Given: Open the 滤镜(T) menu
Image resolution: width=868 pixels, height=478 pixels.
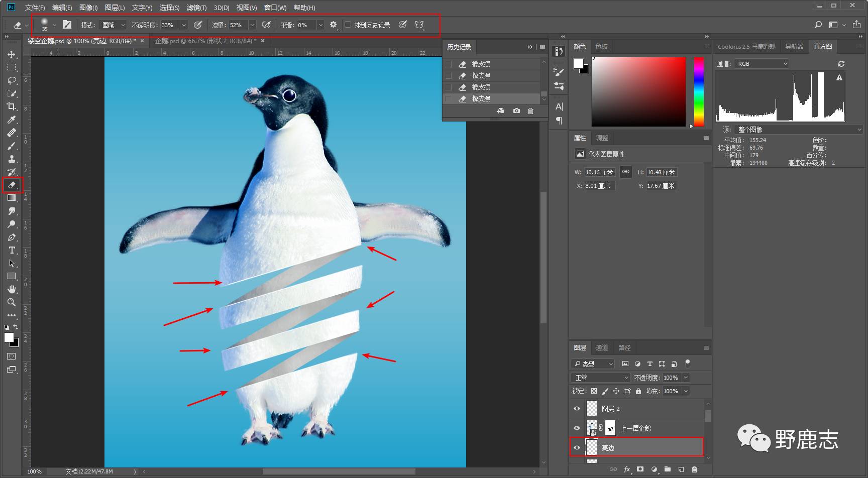Looking at the screenshot, I should pos(196,8).
